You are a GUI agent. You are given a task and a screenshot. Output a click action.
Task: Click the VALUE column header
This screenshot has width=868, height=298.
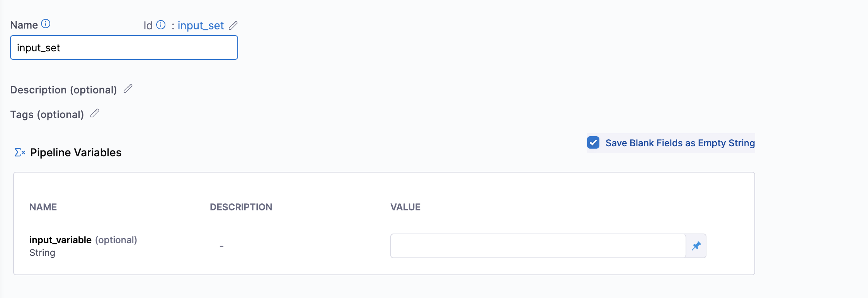pyautogui.click(x=405, y=207)
